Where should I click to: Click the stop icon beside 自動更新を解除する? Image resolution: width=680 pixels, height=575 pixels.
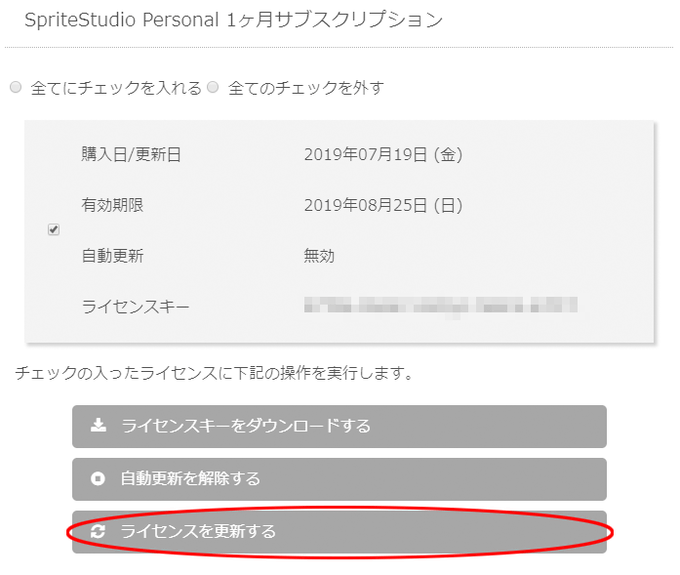point(98,479)
